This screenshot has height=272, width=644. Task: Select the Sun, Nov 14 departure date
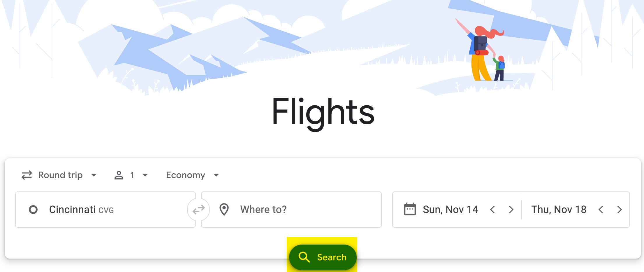click(x=450, y=210)
